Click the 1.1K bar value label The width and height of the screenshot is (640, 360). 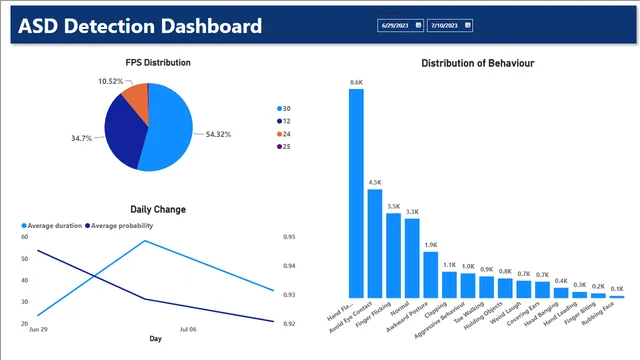coord(449,265)
